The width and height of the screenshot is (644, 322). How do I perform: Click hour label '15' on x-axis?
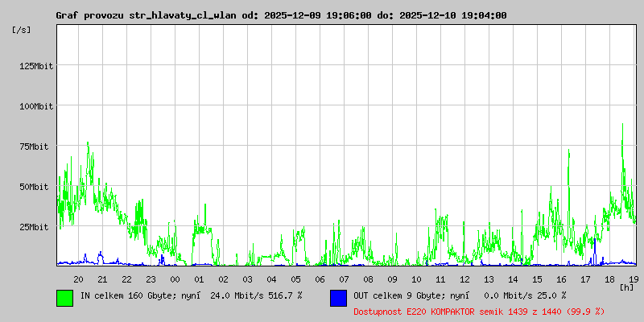537,279
